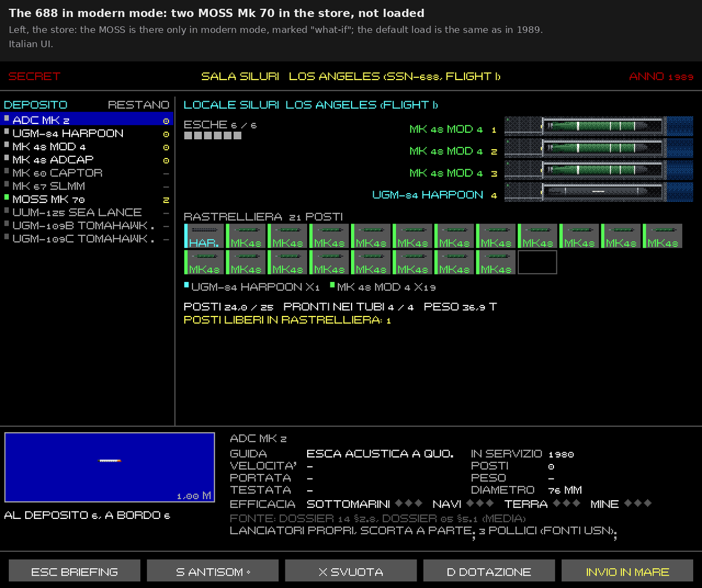
Task: Click the ANNO 1989 year indicator
Action: [661, 77]
